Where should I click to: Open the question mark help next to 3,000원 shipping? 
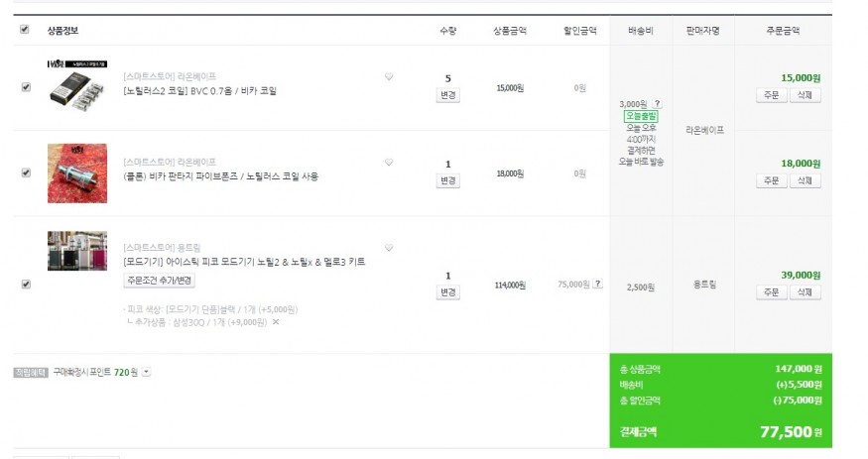pos(658,103)
